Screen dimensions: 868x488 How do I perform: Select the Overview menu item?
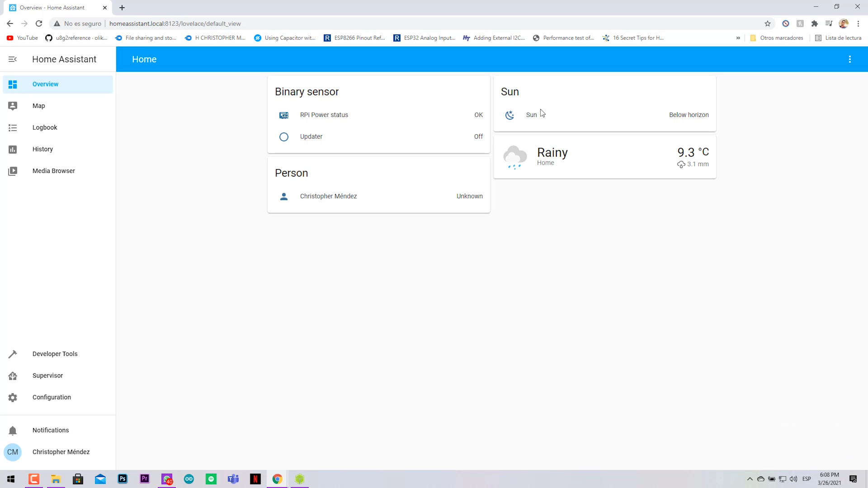tap(45, 84)
